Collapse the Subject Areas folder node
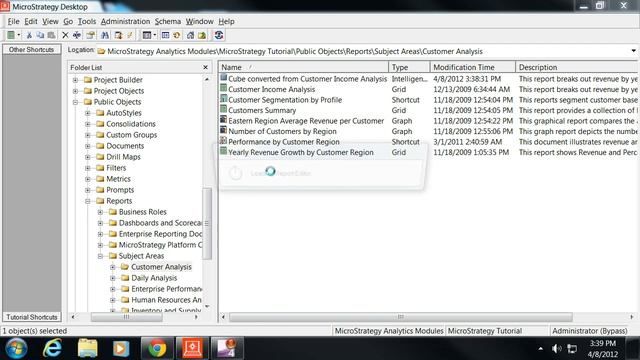 pos(100,256)
